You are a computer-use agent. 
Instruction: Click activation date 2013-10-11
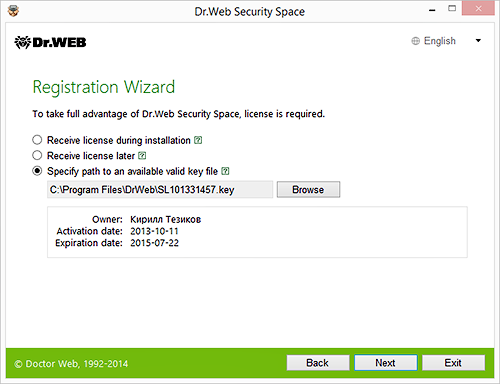[x=154, y=231]
